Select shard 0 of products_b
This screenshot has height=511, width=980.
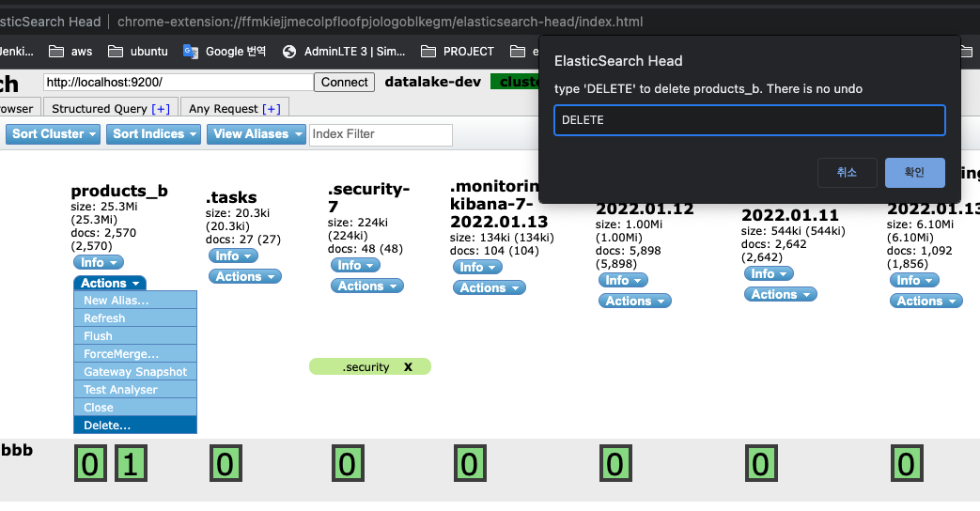pyautogui.click(x=90, y=463)
